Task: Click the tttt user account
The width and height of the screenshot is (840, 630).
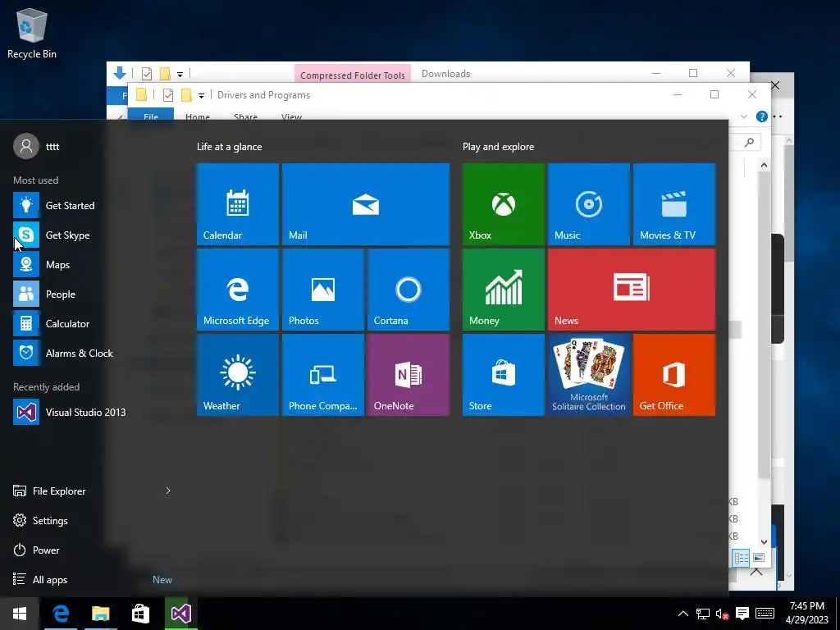Action: pyautogui.click(x=36, y=146)
